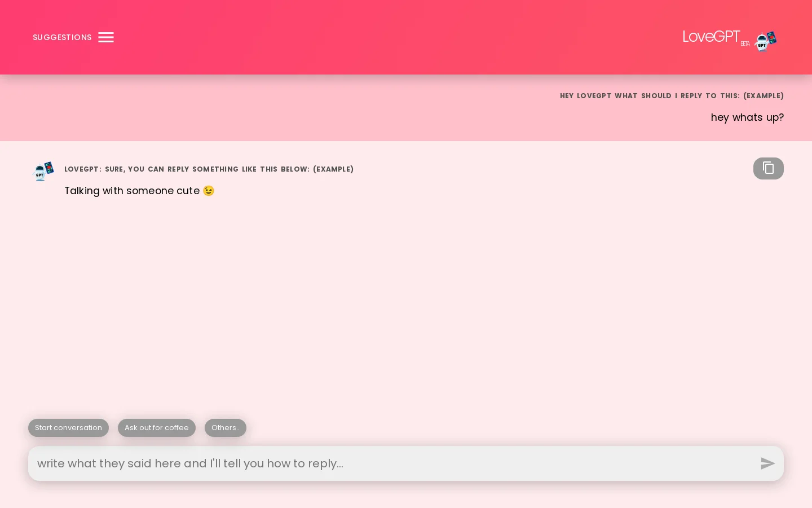This screenshot has height=508, width=812.
Task: Click the 'Talking with someone cute' reply text
Action: (x=132, y=191)
